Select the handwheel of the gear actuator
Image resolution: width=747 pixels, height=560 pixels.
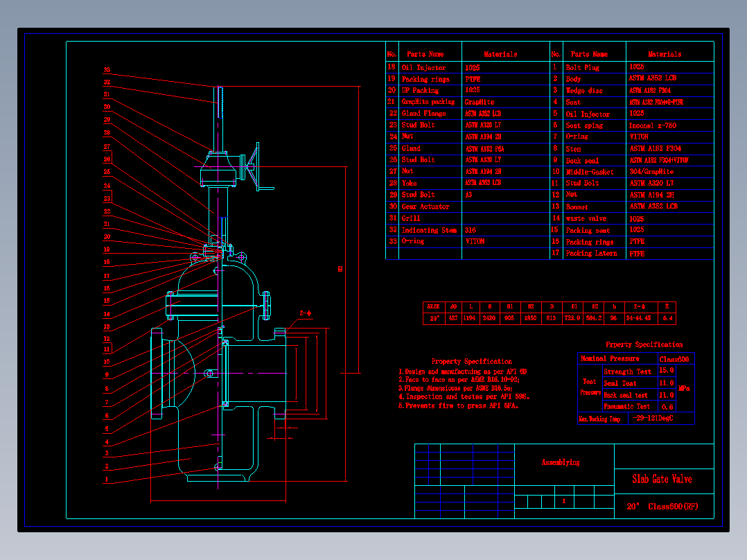click(x=258, y=166)
